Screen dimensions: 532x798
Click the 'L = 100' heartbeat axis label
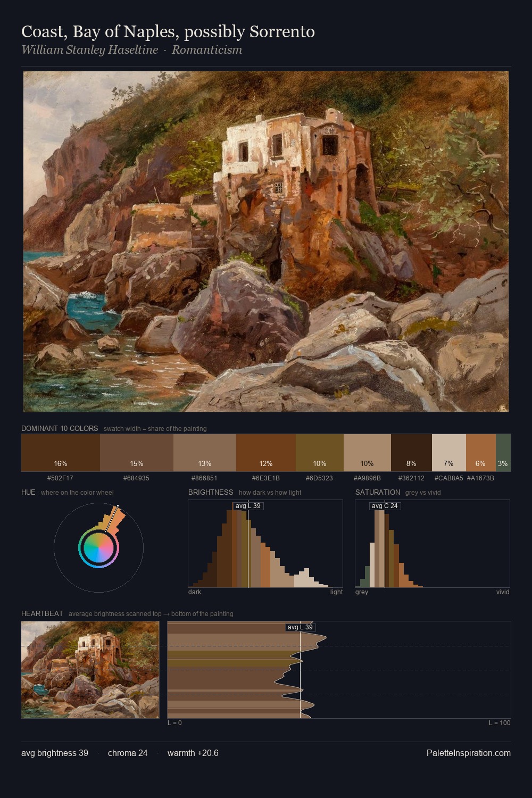coord(500,723)
